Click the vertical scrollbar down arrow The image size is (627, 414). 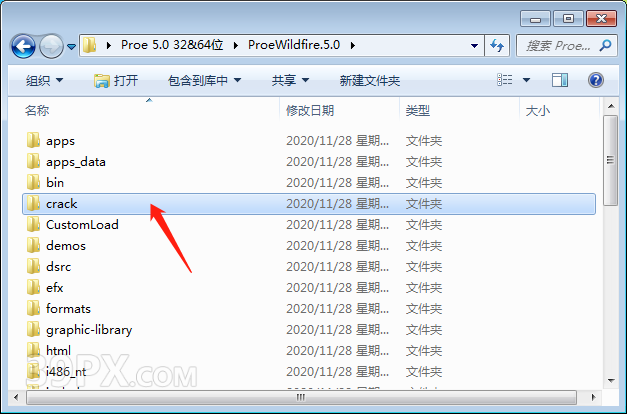point(611,380)
